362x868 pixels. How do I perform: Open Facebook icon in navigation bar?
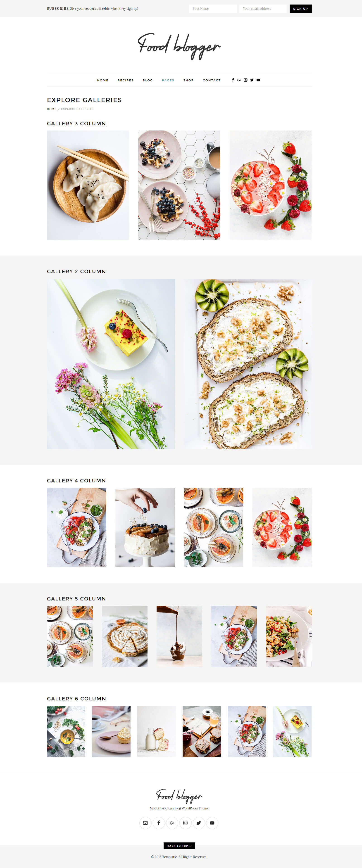coord(233,80)
